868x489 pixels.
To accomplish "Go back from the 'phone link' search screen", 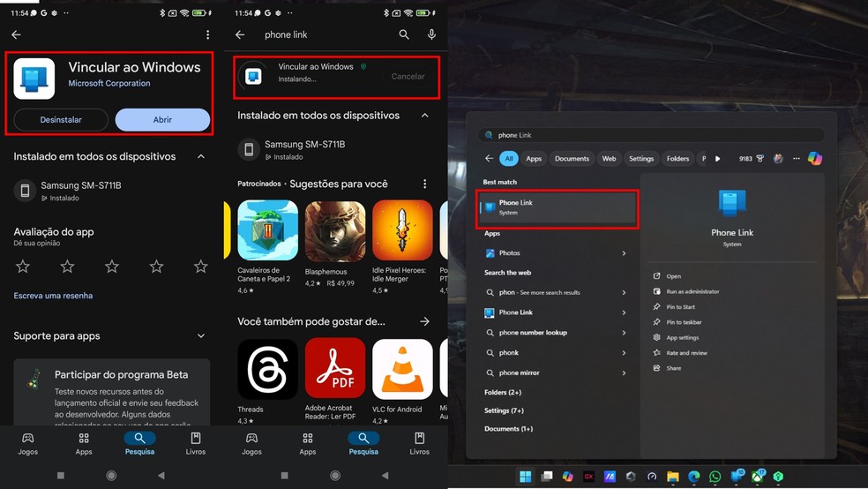I will click(x=240, y=35).
